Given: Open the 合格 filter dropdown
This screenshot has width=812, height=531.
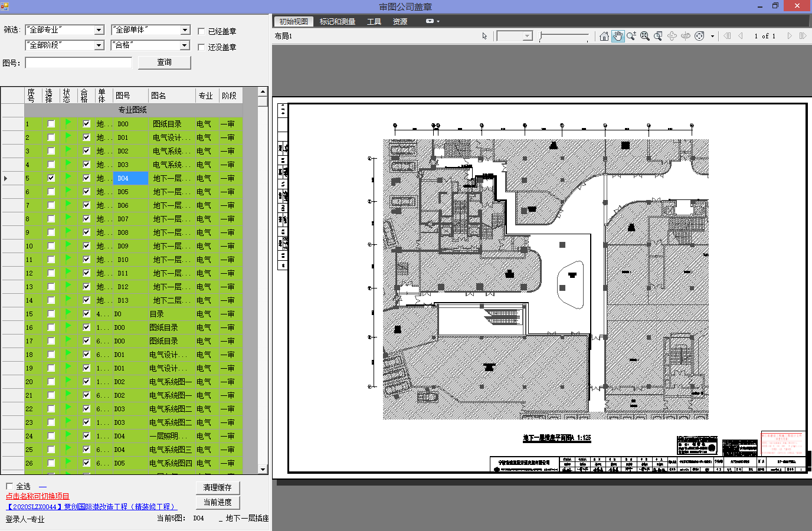Looking at the screenshot, I should tap(185, 45).
